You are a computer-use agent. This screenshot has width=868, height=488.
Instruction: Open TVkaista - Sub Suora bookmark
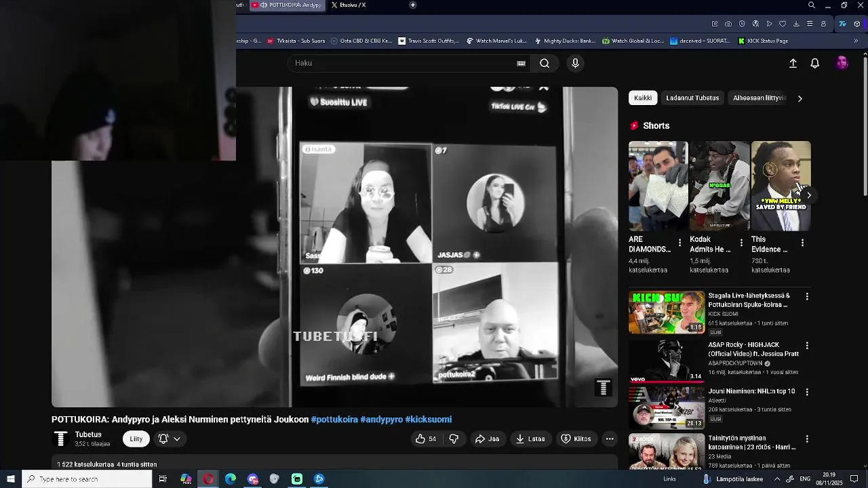(296, 41)
